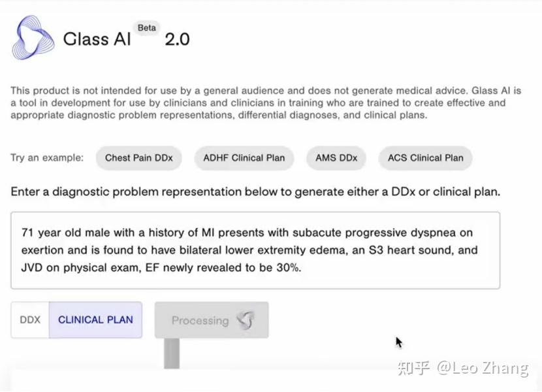
Task: Click the Processing button
Action: 211,319
